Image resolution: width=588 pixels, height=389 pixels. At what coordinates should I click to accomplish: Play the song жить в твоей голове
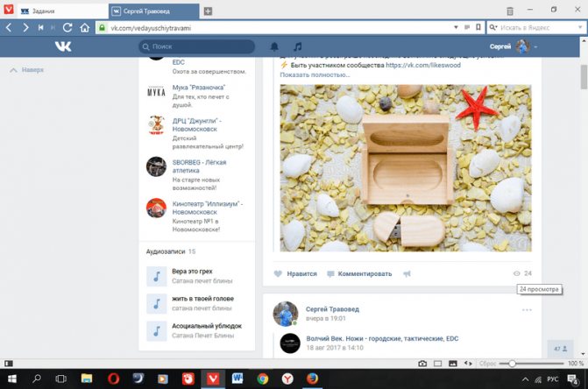(156, 303)
